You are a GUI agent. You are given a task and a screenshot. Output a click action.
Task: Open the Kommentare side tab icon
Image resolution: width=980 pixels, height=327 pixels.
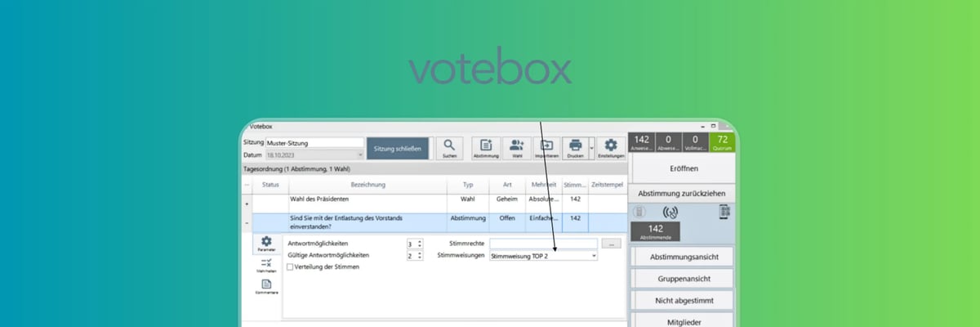point(266,286)
